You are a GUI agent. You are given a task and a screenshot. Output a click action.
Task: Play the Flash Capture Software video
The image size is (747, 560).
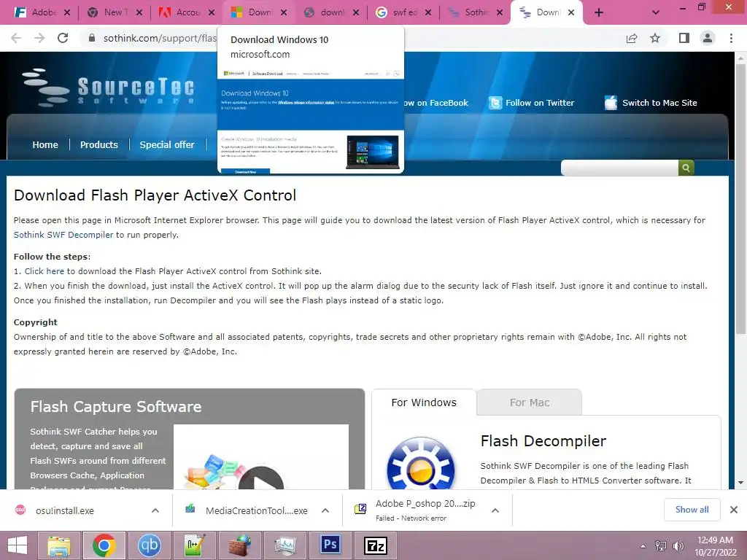(260, 478)
